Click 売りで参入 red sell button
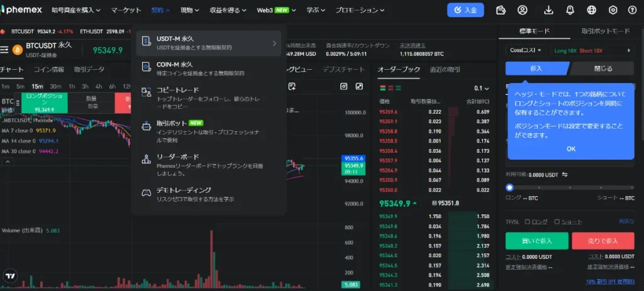 click(603, 241)
